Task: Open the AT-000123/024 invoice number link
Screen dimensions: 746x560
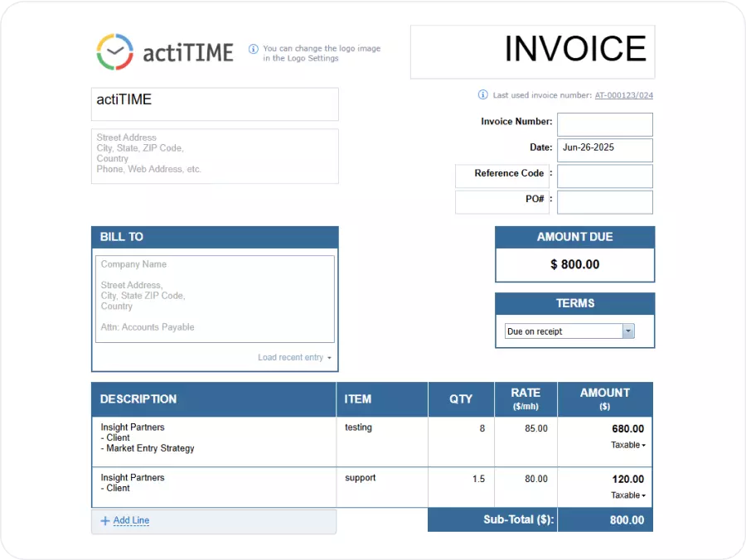Action: pyautogui.click(x=623, y=95)
